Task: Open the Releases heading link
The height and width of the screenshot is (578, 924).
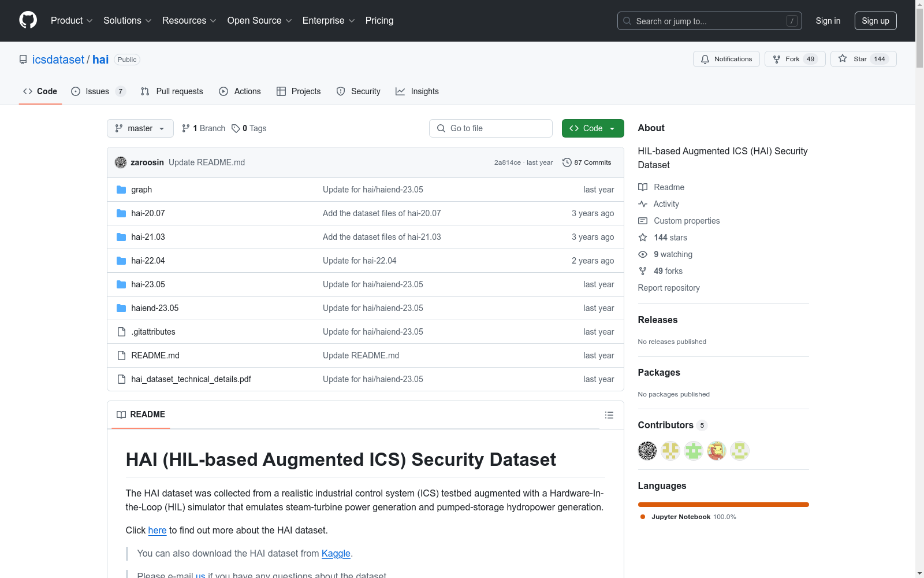Action: (x=657, y=320)
